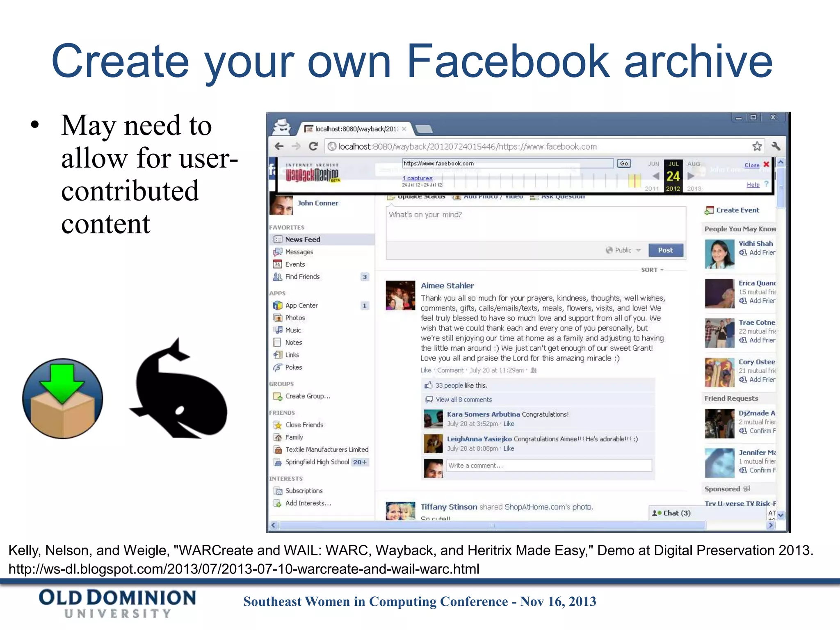Select the 2013 year marker
This screenshot has width=840, height=630.
(x=694, y=189)
